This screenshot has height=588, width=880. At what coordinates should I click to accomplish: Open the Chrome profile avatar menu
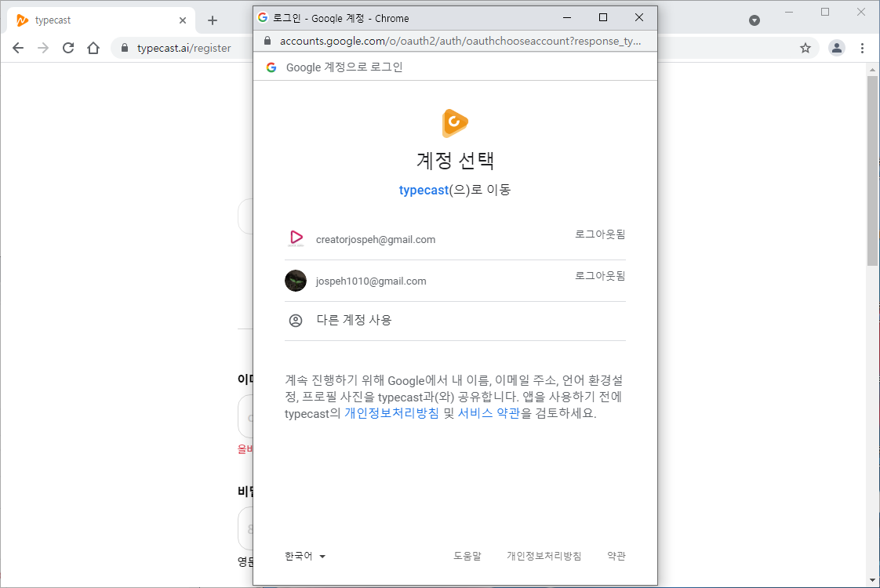837,48
